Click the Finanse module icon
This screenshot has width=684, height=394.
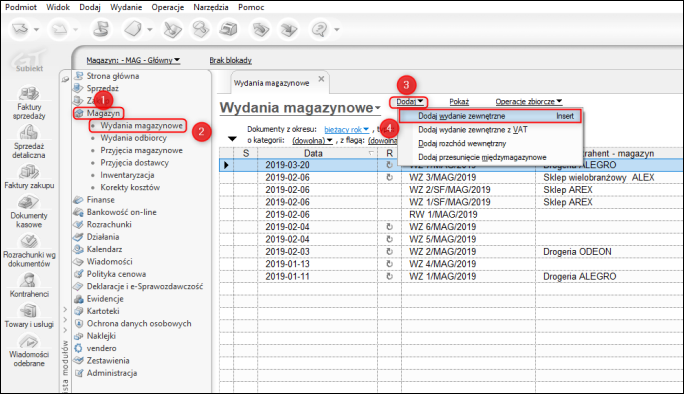79,200
